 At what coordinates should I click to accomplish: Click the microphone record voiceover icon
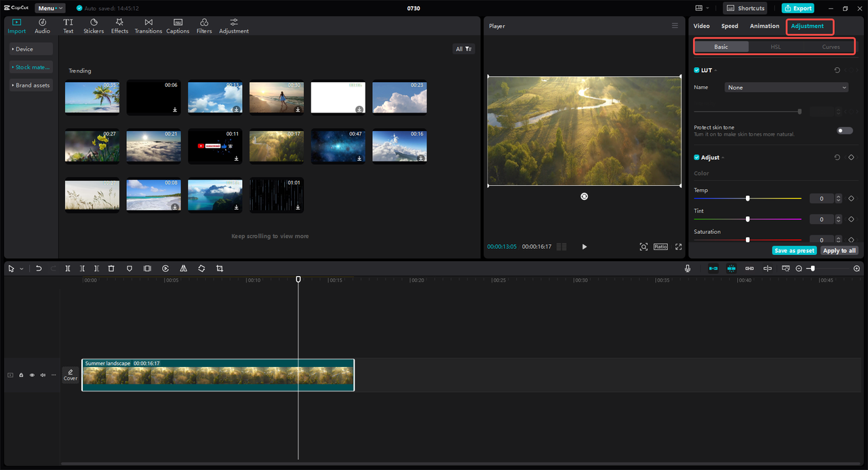688,269
